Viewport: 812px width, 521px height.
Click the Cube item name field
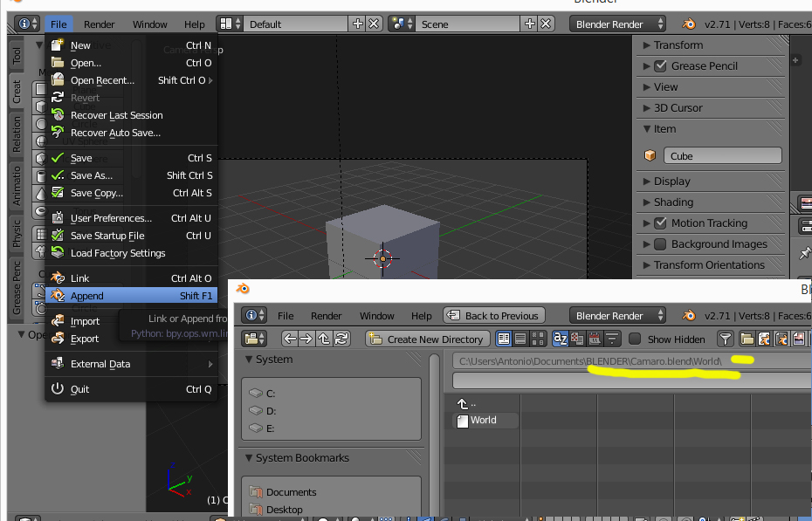tap(723, 156)
